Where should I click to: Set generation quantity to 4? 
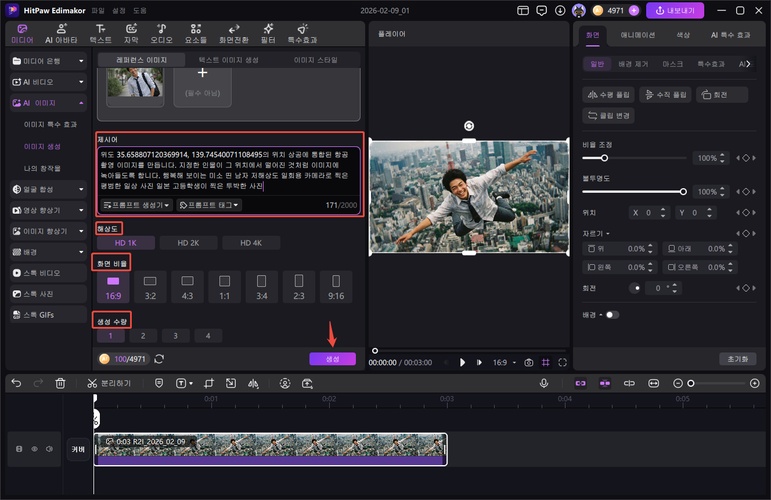208,336
